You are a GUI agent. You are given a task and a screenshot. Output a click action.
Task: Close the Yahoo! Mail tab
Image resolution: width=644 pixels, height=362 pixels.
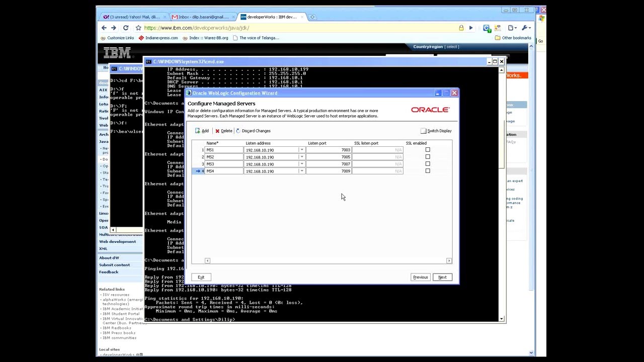[165, 17]
